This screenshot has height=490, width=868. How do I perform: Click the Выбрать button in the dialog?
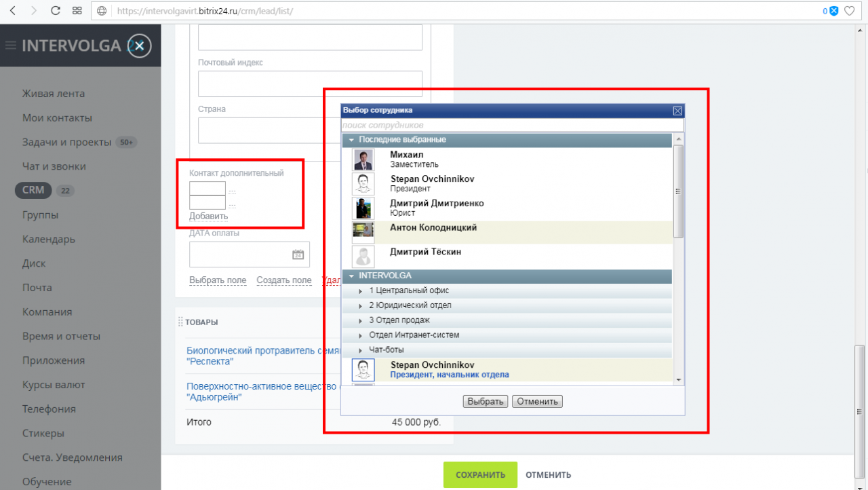click(x=486, y=401)
